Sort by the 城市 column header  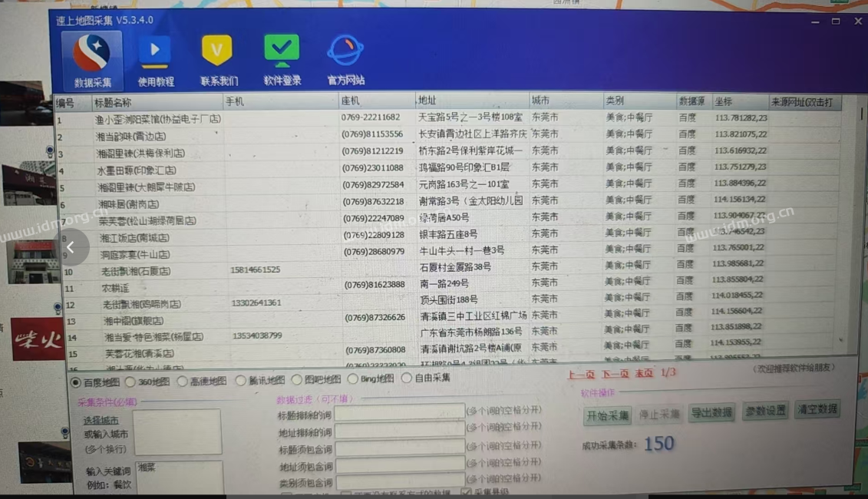566,101
